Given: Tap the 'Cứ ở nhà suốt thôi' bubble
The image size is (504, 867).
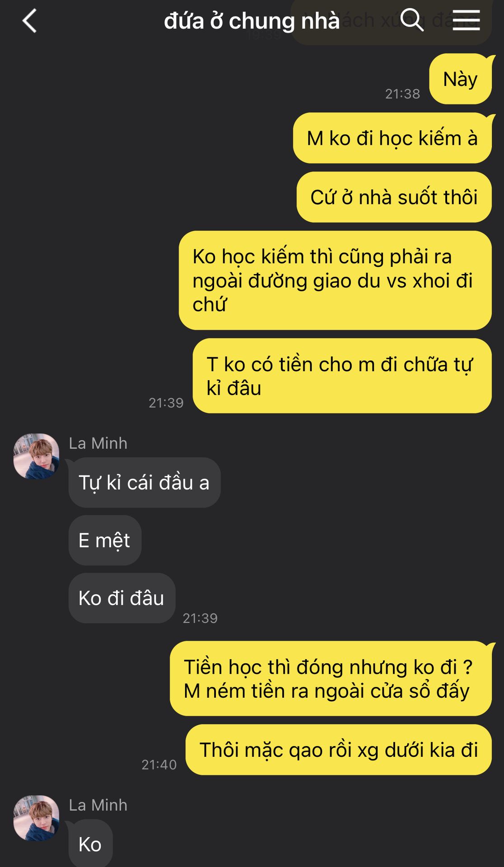Looking at the screenshot, I should (394, 197).
